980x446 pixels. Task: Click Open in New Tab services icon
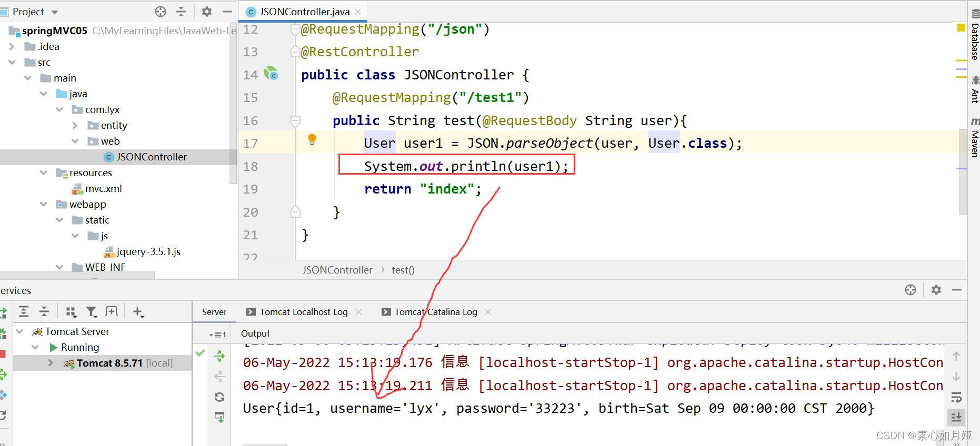click(x=112, y=311)
